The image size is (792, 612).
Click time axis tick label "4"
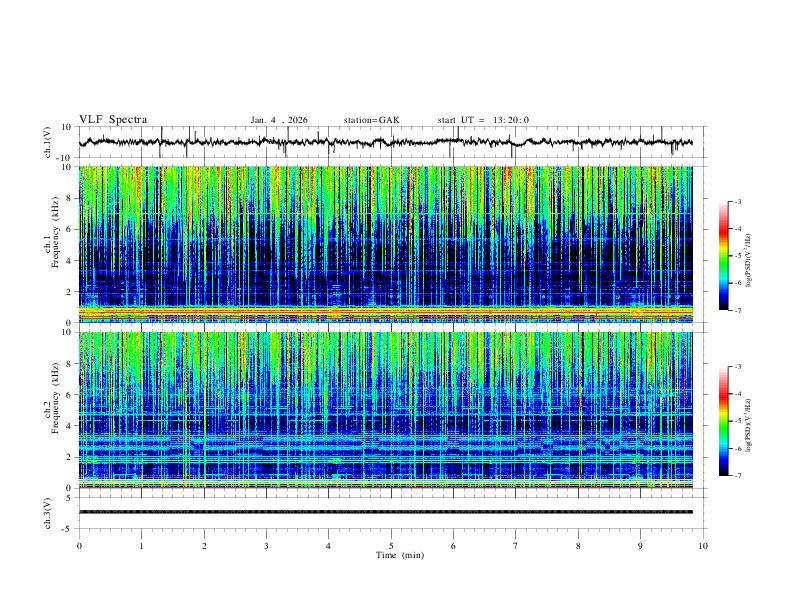[x=329, y=546]
